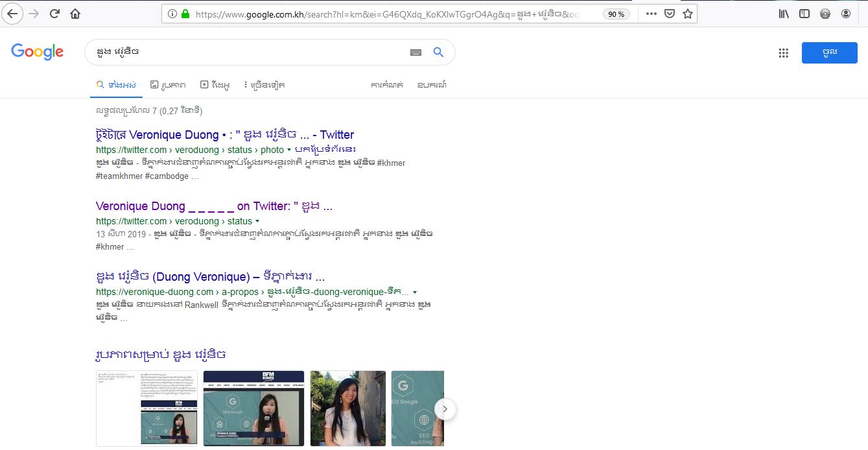Submit the search using the magnifier icon
This screenshot has height=450, width=868.
click(x=438, y=52)
